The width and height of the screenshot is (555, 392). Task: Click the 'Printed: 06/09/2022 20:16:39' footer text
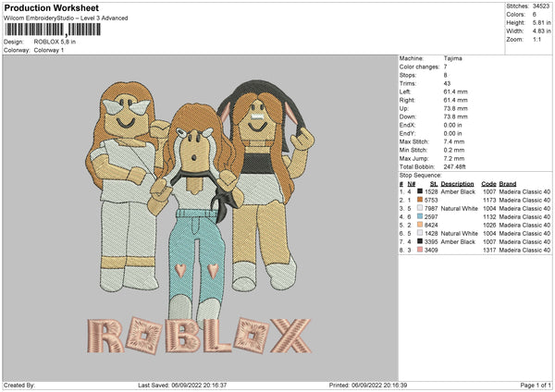click(368, 385)
